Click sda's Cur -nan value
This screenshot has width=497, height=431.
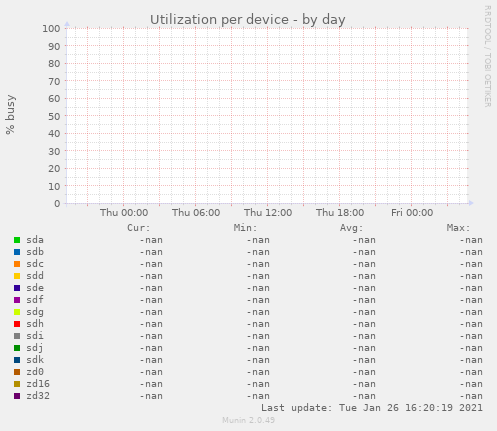pyautogui.click(x=151, y=240)
